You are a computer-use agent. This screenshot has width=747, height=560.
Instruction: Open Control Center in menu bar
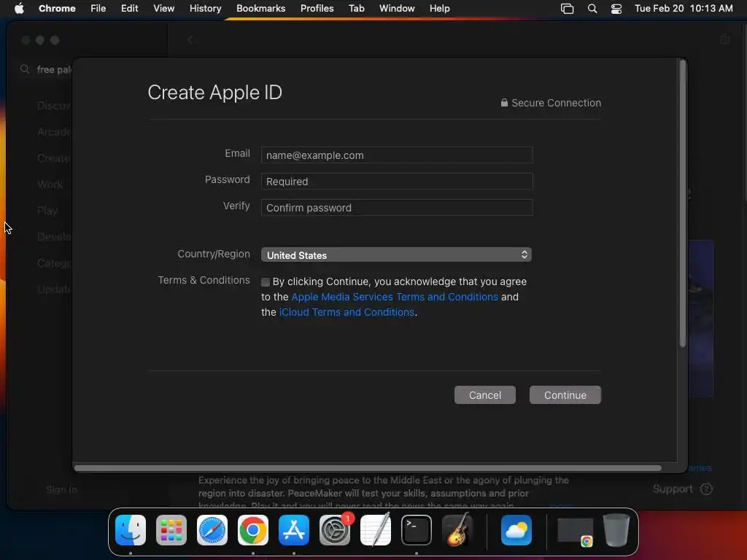pyautogui.click(x=616, y=9)
